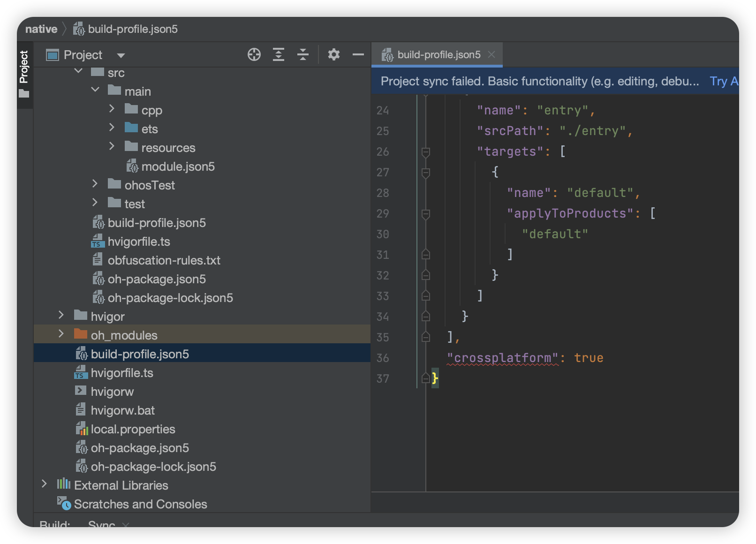Expand the resources folder chevron

tap(112, 146)
